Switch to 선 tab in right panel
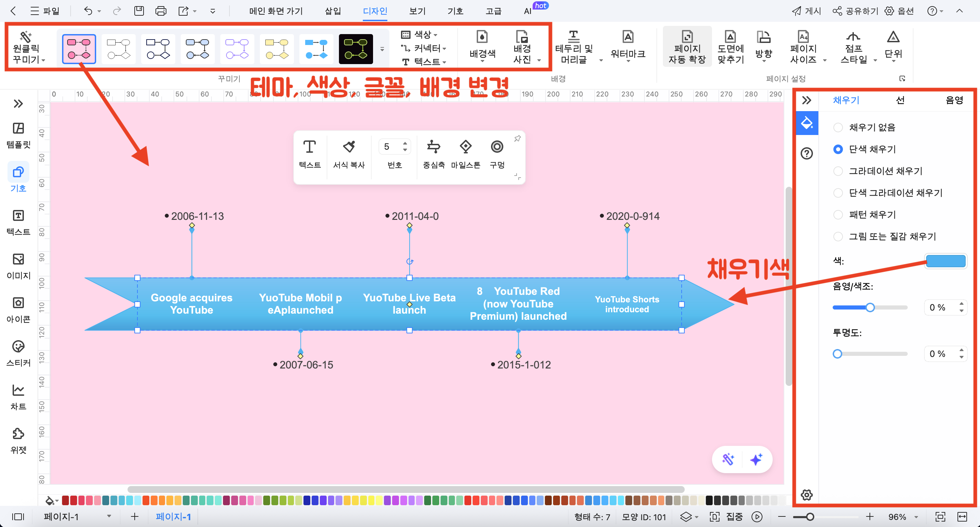 tap(900, 100)
